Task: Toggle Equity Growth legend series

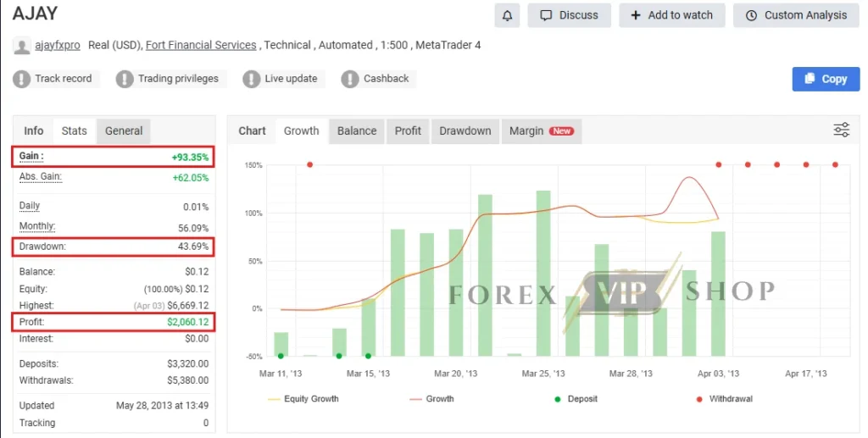Action: click(303, 399)
